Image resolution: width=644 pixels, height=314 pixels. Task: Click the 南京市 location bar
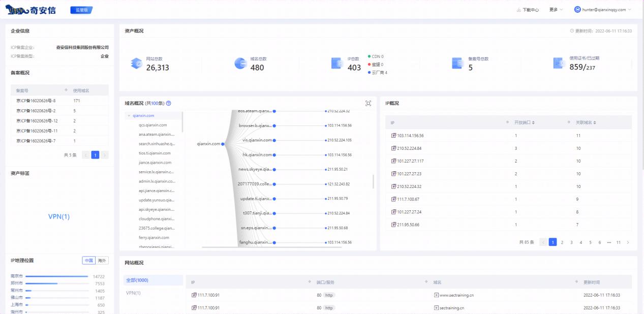tap(56, 276)
